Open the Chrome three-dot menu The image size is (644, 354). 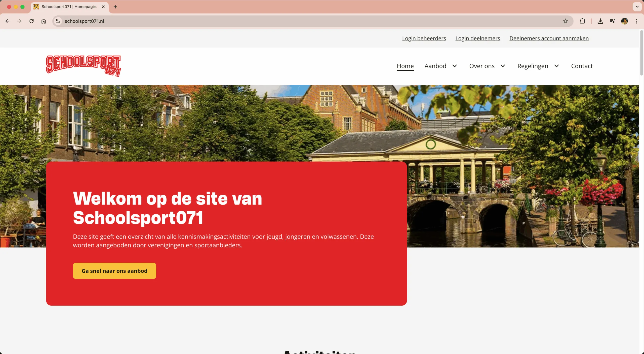point(636,21)
